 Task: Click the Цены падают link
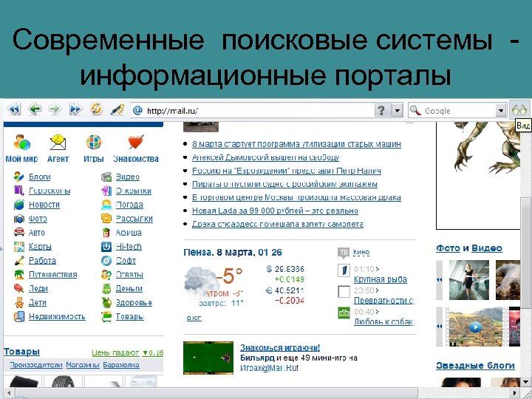point(115,353)
